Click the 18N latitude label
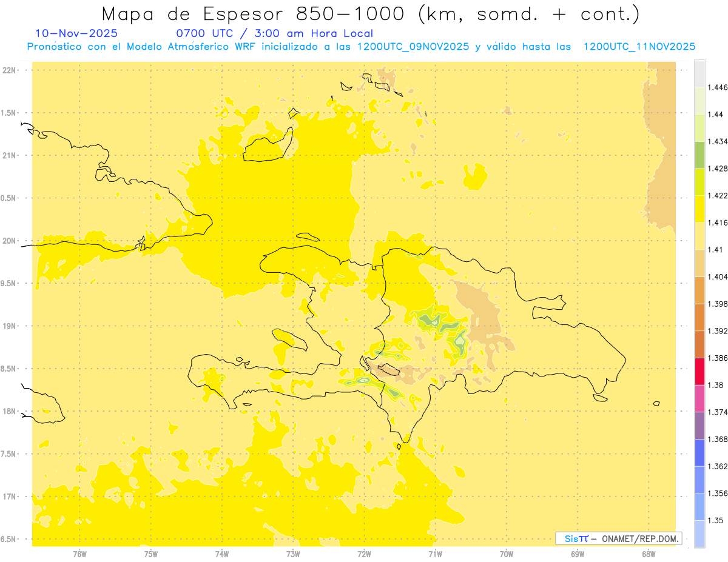 10,412
